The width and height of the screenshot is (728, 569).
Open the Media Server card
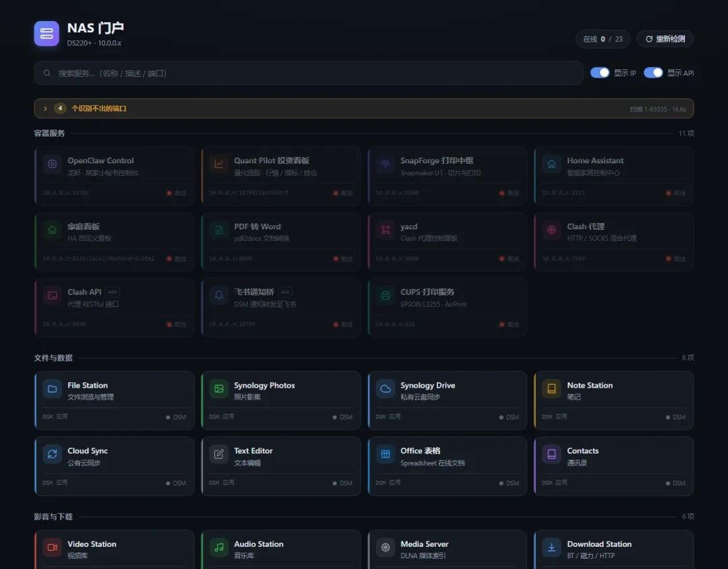448,549
